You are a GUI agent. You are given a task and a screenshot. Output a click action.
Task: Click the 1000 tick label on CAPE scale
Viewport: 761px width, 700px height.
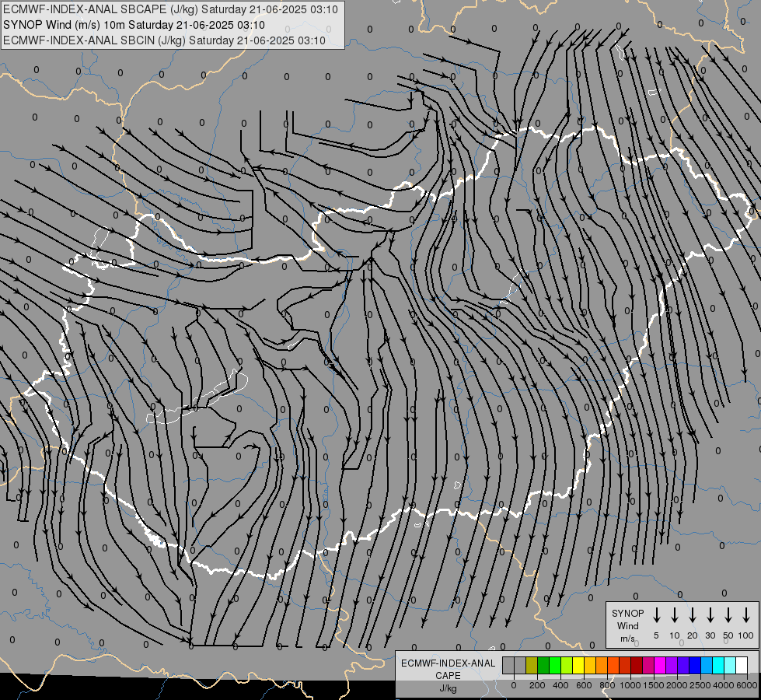pos(630,685)
